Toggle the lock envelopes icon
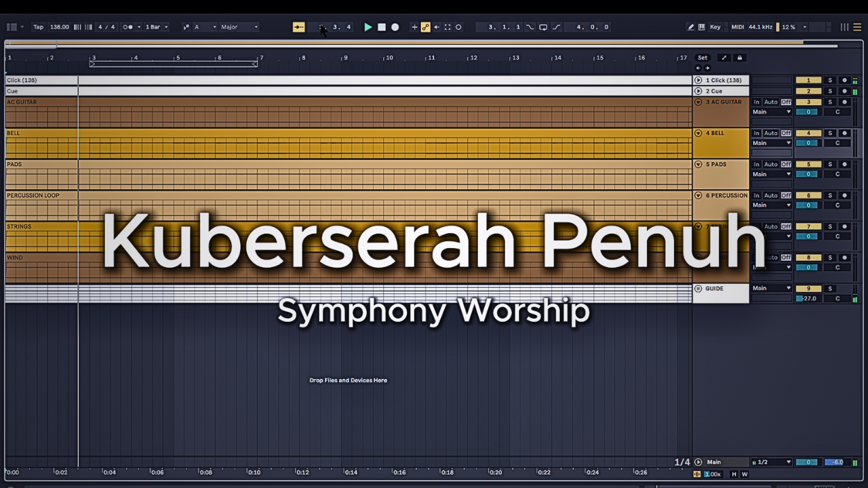868x488 pixels. click(x=740, y=58)
